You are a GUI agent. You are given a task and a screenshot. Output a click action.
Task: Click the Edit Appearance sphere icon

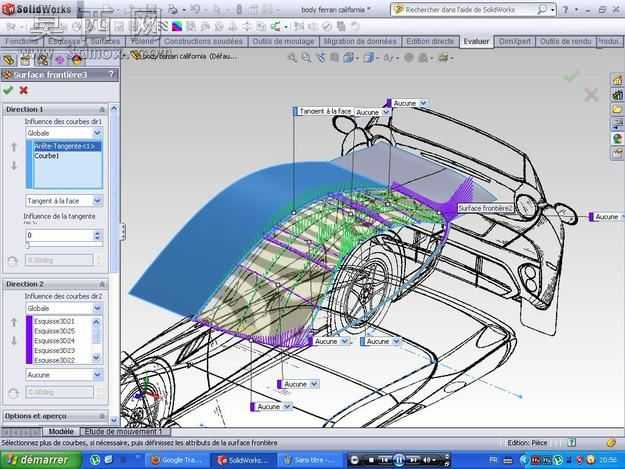coord(409,58)
